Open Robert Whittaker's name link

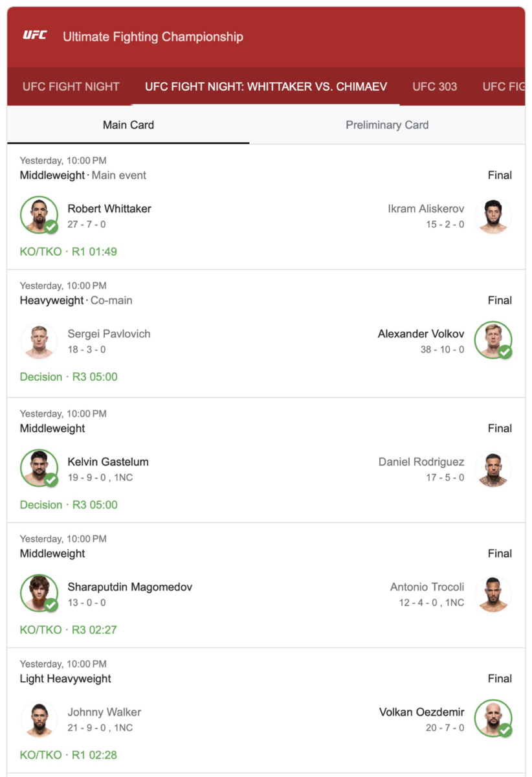pos(109,208)
